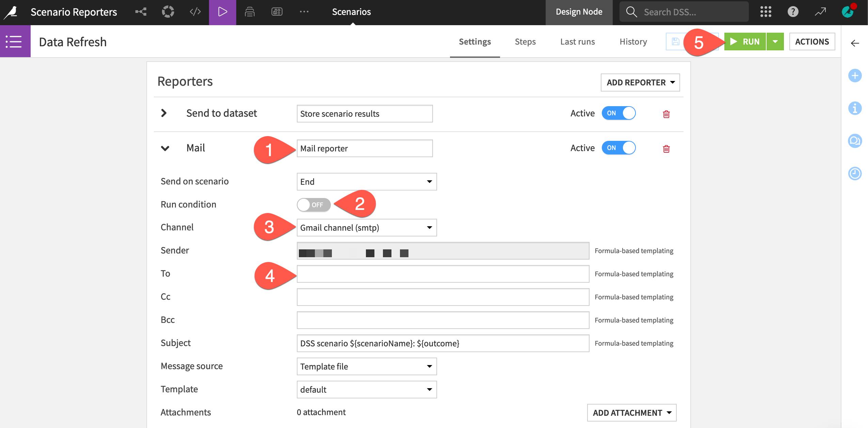The image size is (868, 428).
Task: Click the highlighted scenarios play icon
Action: [222, 12]
